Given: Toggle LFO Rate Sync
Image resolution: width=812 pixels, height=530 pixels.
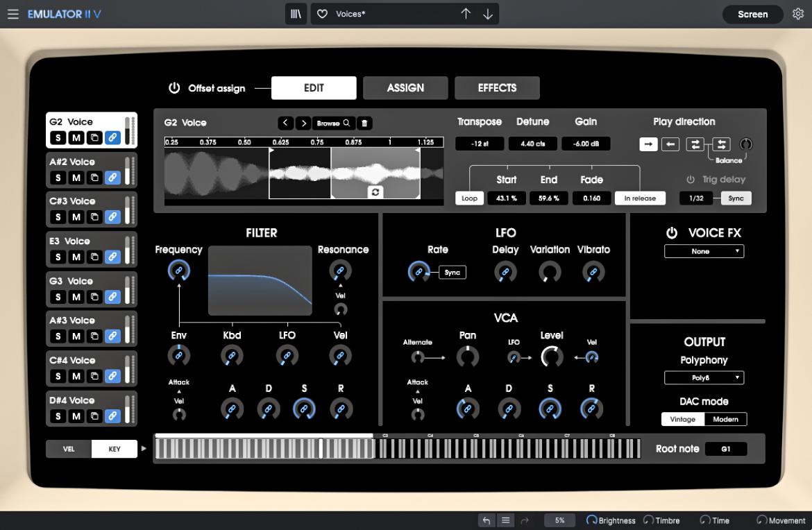Looking at the screenshot, I should click(452, 273).
